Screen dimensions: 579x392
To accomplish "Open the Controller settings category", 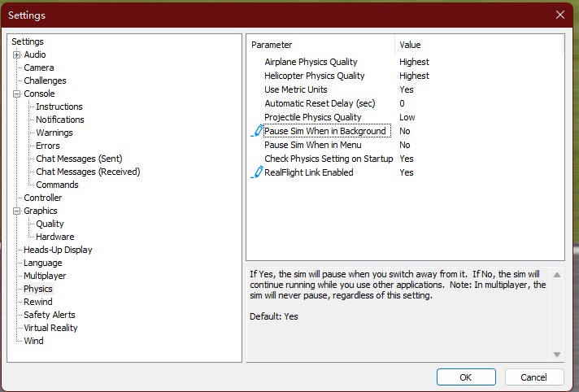I will coord(42,198).
